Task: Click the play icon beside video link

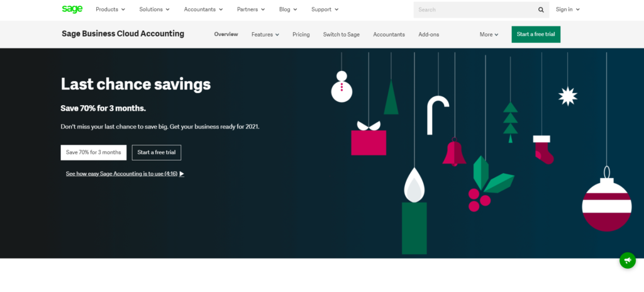Action: pyautogui.click(x=182, y=174)
